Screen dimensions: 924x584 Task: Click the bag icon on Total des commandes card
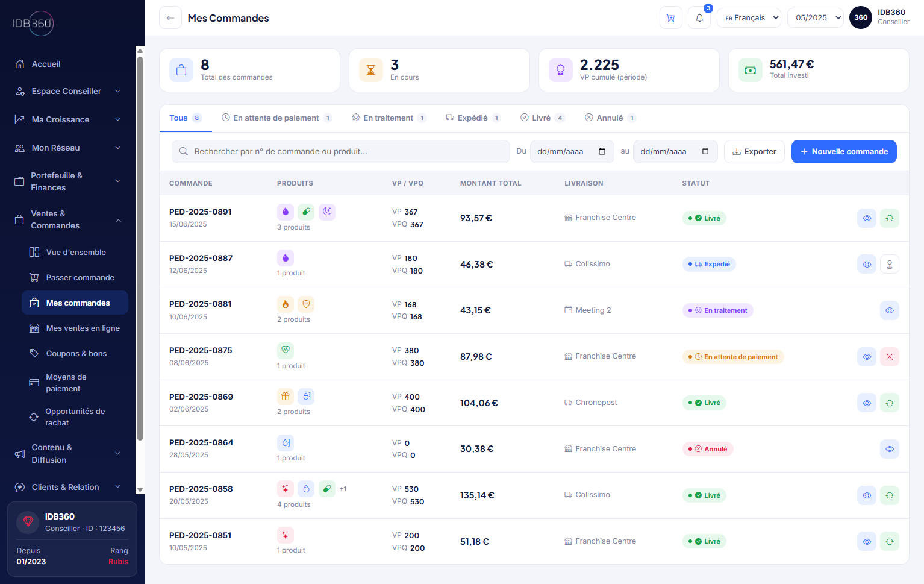tap(181, 70)
